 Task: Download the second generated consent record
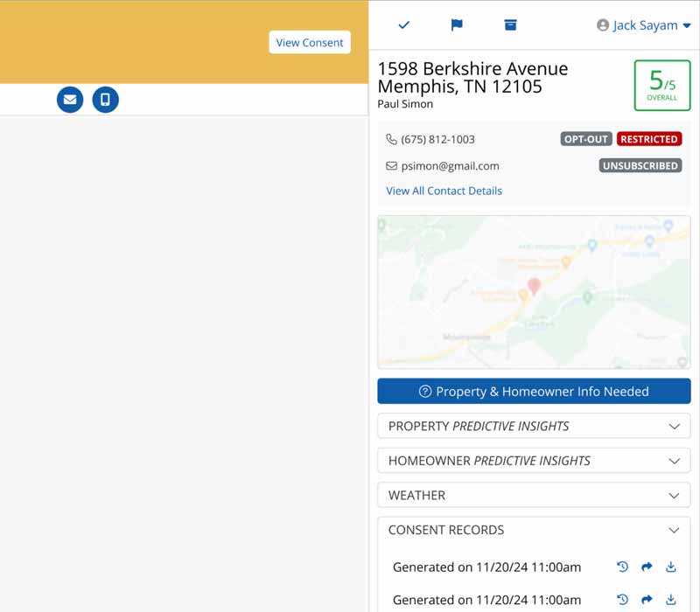[x=671, y=600]
